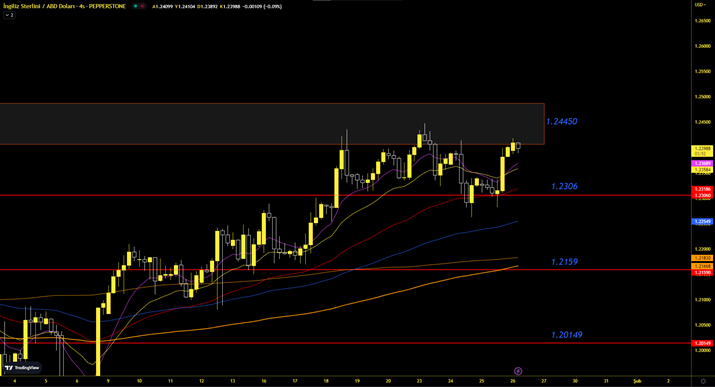Click the Şub date on time axis
The width and height of the screenshot is (715, 387).
pyautogui.click(x=637, y=381)
